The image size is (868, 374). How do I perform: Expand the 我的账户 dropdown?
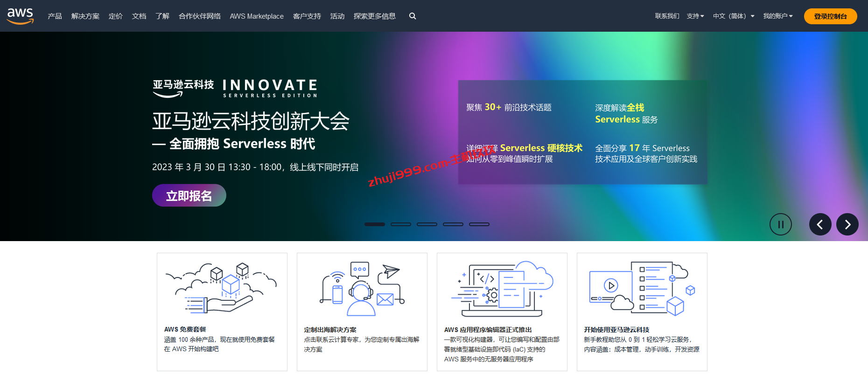click(778, 16)
